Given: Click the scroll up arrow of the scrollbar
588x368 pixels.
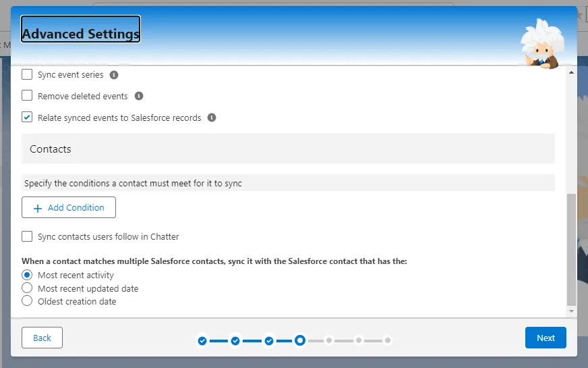Looking at the screenshot, I should (x=572, y=72).
